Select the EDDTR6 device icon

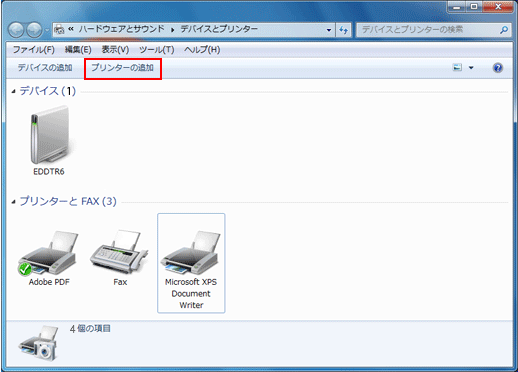(x=50, y=135)
